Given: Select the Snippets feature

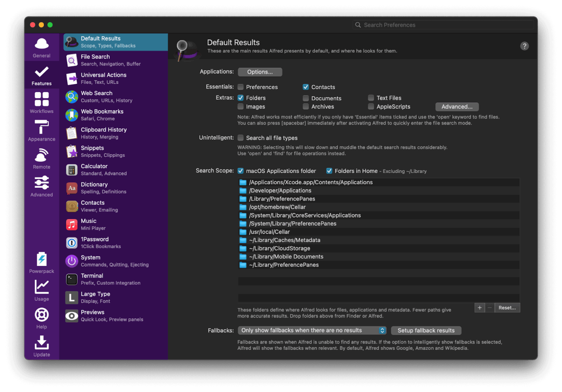Looking at the screenshot, I should point(92,151).
